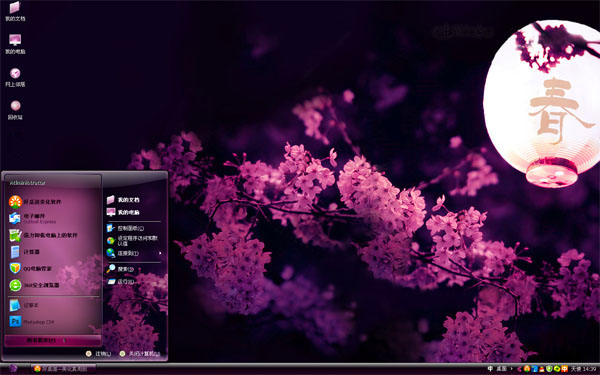
Task: Click the Administrator user name header
Action: [x=28, y=183]
